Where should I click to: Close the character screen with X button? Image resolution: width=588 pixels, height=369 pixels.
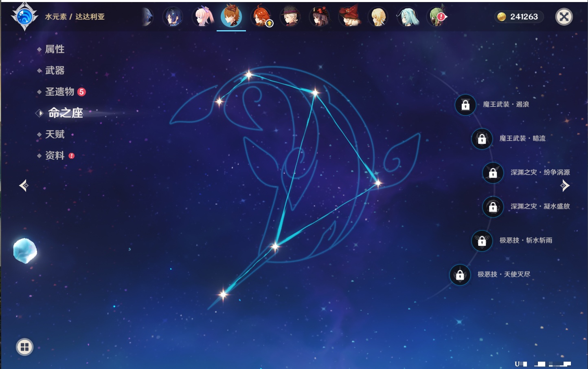(x=564, y=17)
